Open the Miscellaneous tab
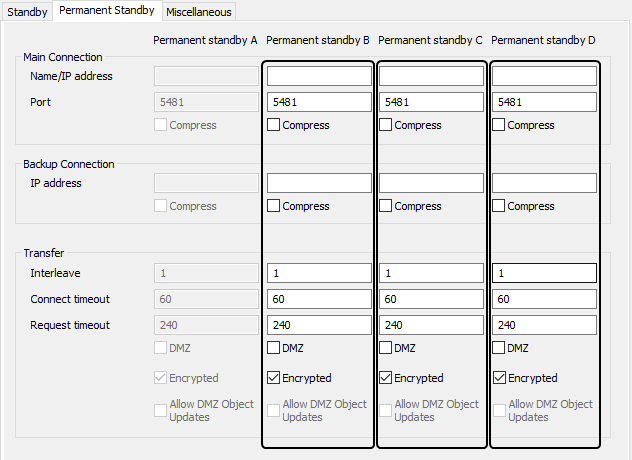The width and height of the screenshot is (632, 460). (199, 12)
